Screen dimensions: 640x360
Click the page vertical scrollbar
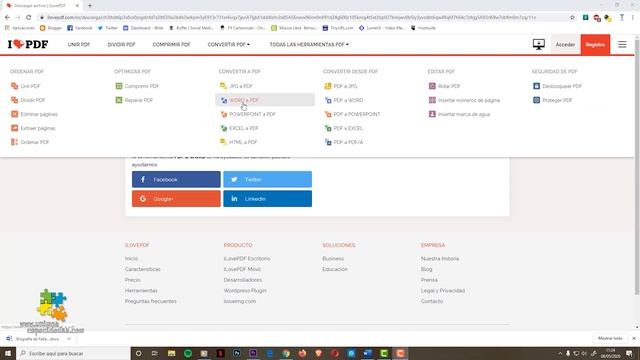[x=637, y=167]
